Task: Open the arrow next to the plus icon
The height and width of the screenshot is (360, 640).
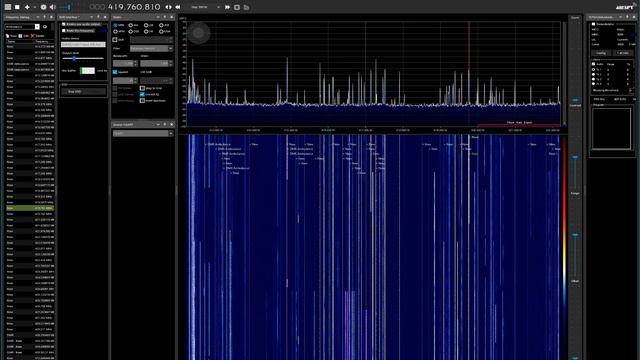Action: coord(34,7)
